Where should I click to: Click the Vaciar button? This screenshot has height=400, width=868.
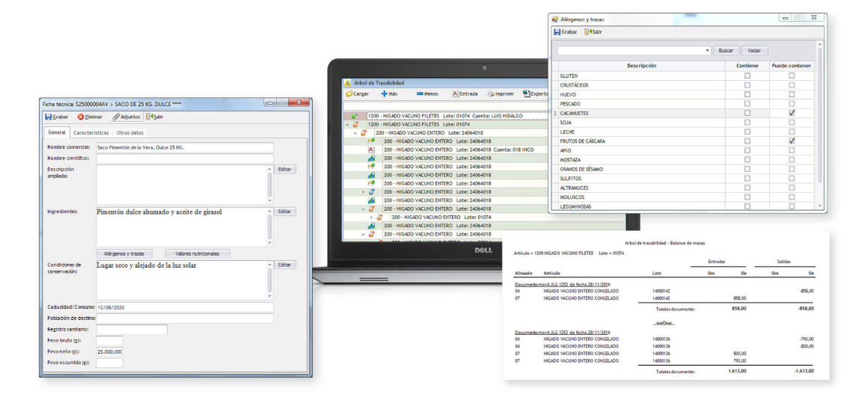(x=754, y=50)
